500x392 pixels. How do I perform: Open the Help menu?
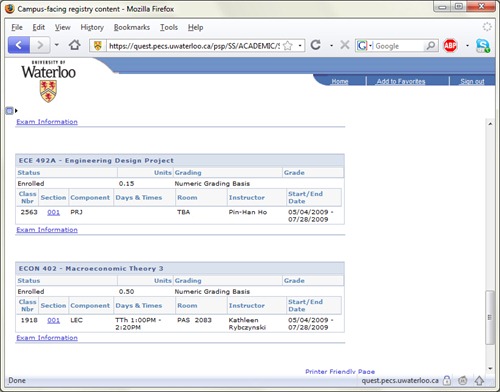pyautogui.click(x=195, y=27)
